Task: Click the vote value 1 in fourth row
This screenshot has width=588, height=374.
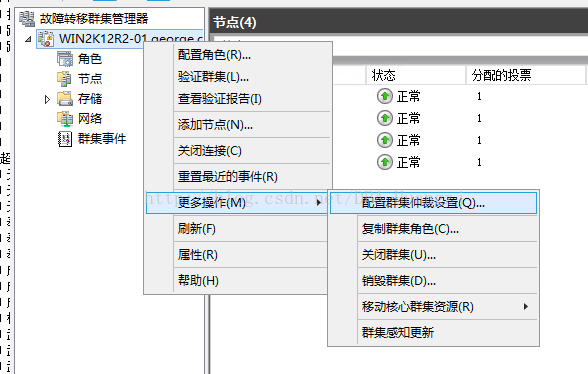Action: 479,162
